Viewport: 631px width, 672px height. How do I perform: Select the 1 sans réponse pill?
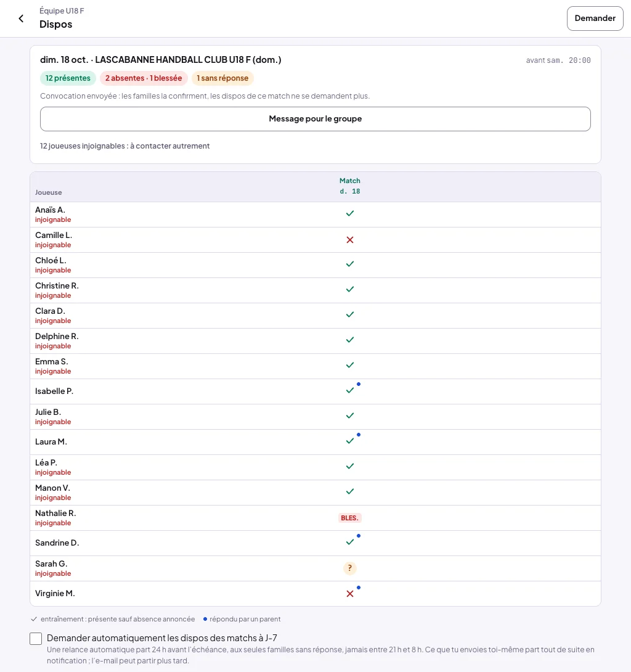pyautogui.click(x=222, y=78)
